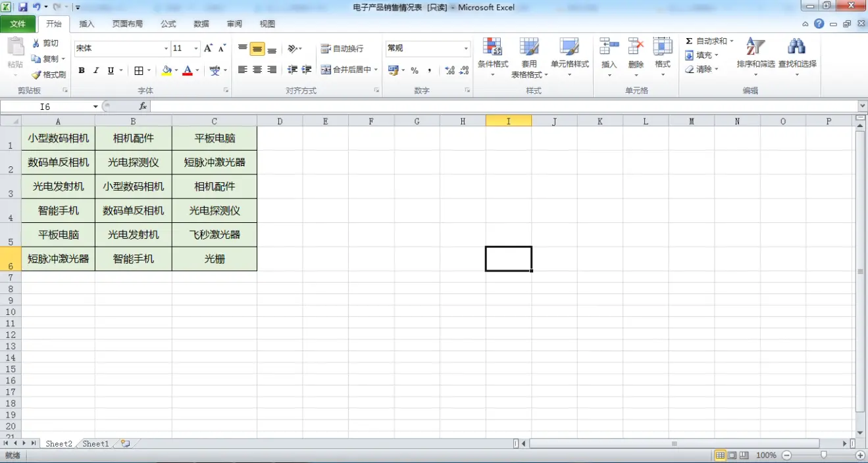The height and width of the screenshot is (463, 868).
Task: Align text right
Action: tap(271, 70)
